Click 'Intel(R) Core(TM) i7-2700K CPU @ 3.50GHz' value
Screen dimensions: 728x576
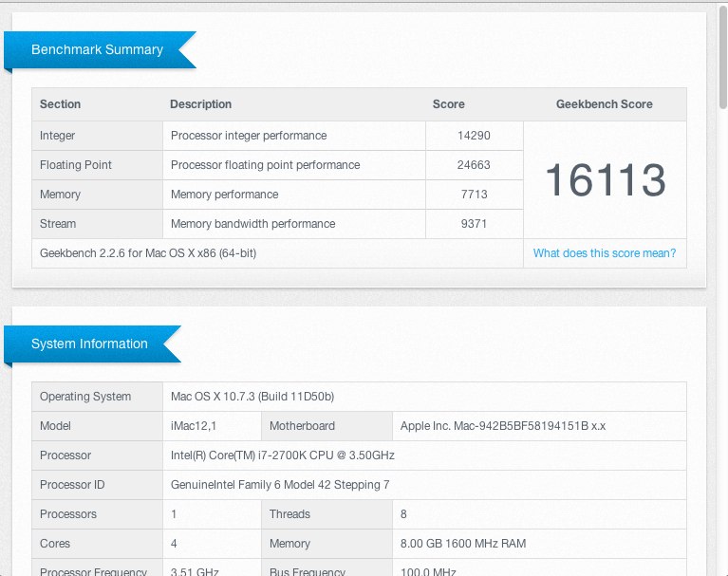[283, 455]
